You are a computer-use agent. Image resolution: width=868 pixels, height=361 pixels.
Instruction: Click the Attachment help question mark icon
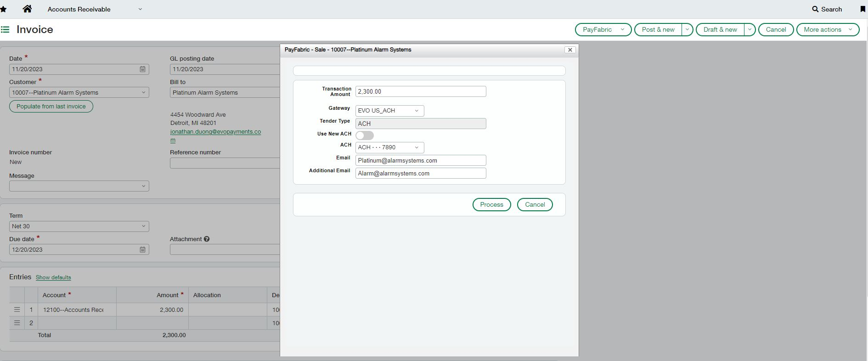(207, 239)
